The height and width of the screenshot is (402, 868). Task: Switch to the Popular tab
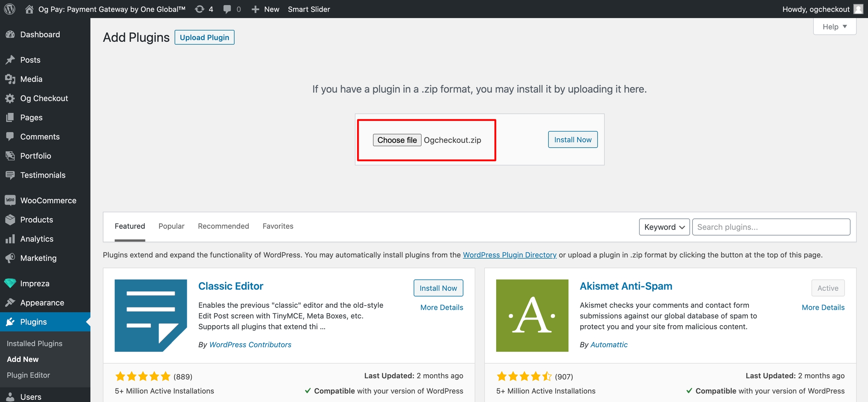(171, 226)
